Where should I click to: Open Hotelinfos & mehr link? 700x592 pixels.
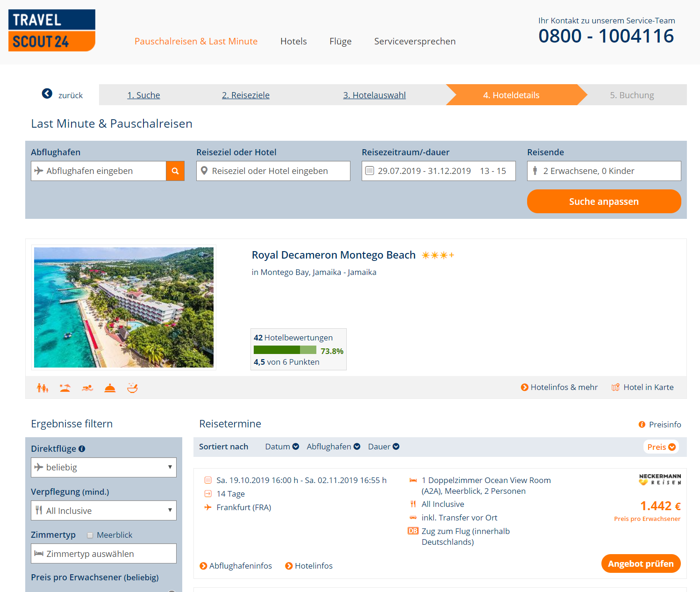point(559,387)
